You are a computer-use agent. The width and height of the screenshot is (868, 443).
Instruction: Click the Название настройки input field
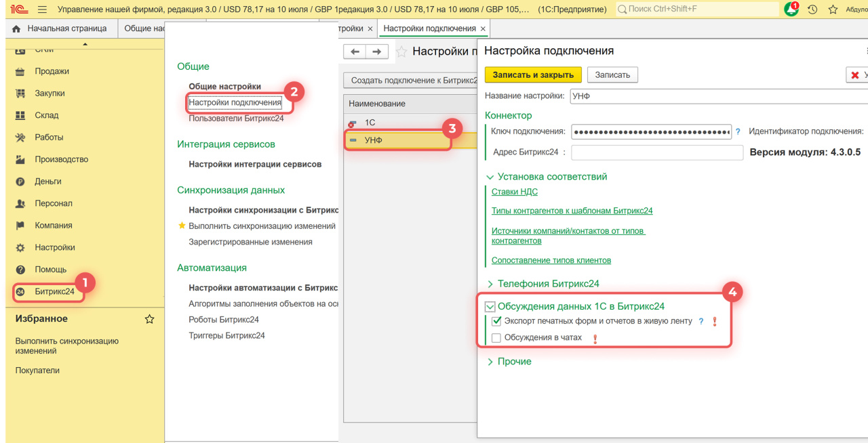point(719,96)
